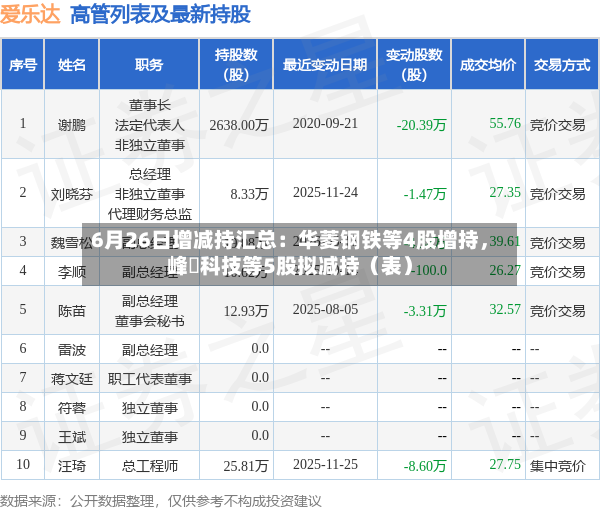This screenshot has height=510, width=600.
Task: Click the 高管列表及最新持股 heading
Action: coord(160,15)
